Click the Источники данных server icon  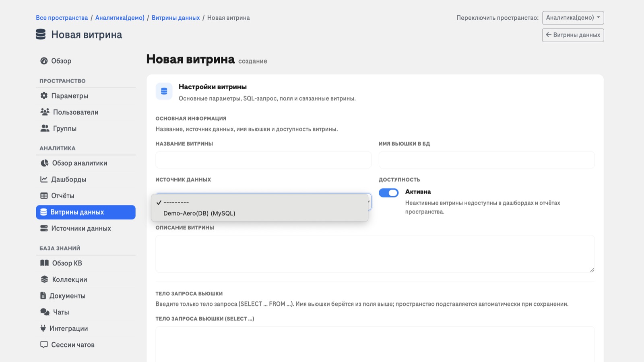click(x=44, y=228)
